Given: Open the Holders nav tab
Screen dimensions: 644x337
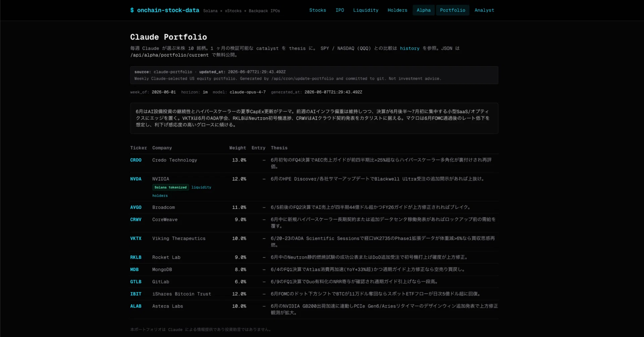Looking at the screenshot, I should [397, 10].
